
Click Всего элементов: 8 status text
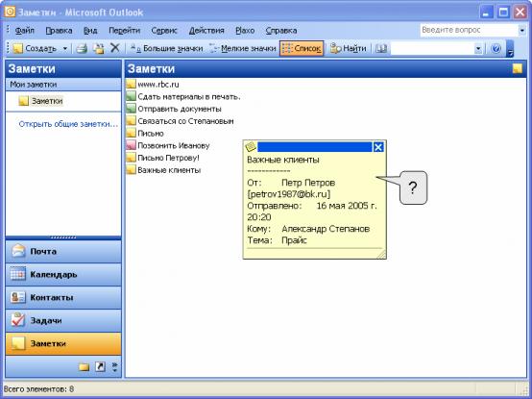[x=38, y=388]
